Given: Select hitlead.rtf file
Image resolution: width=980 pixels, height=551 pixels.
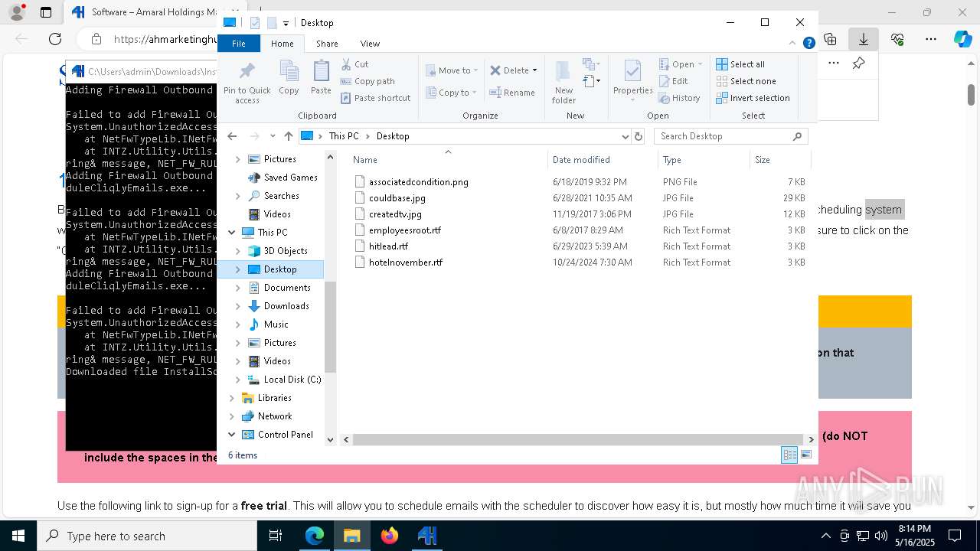Looking at the screenshot, I should (x=388, y=246).
